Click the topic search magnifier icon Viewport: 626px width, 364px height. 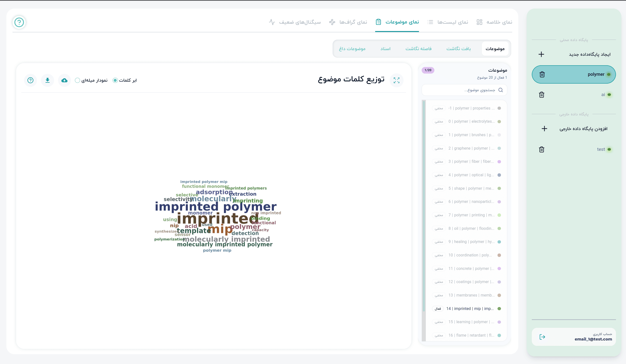click(x=500, y=90)
